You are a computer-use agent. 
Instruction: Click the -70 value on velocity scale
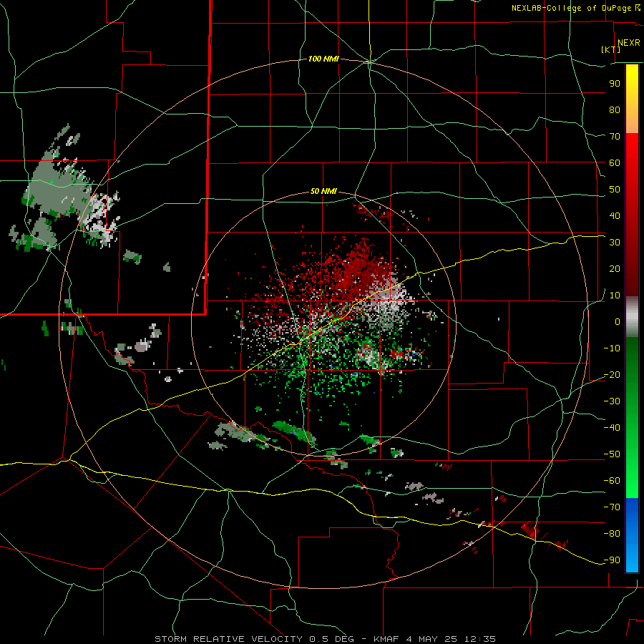(x=612, y=507)
